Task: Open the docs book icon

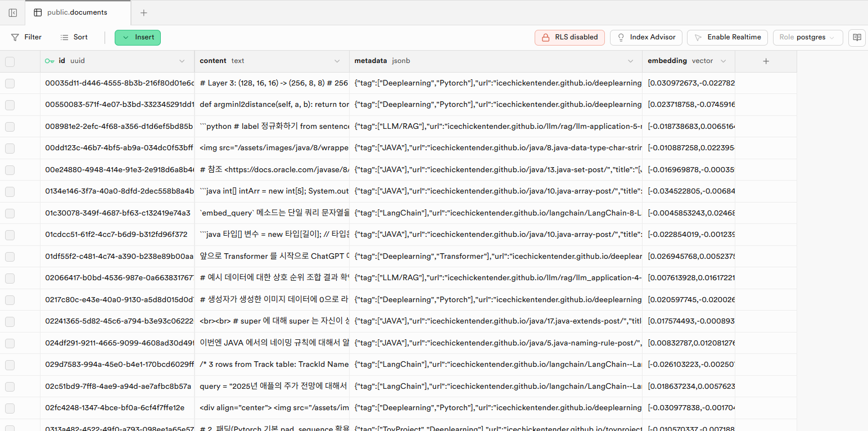Action: 857,38
